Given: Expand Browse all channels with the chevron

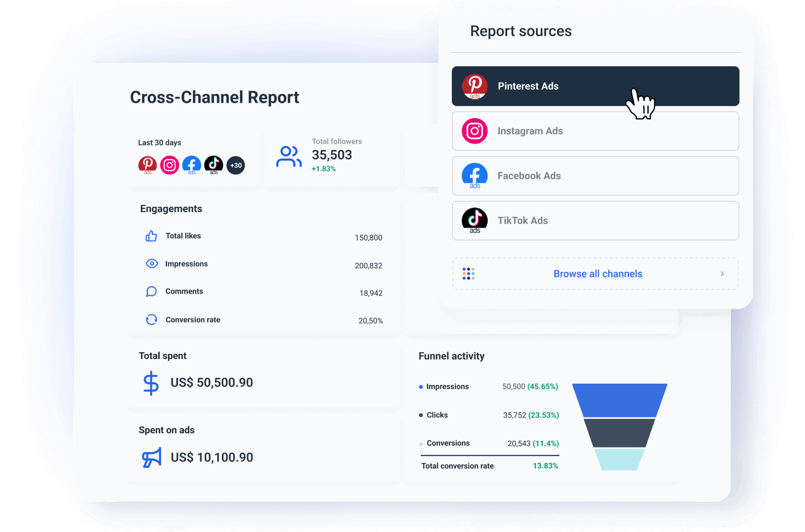Looking at the screenshot, I should coord(722,273).
